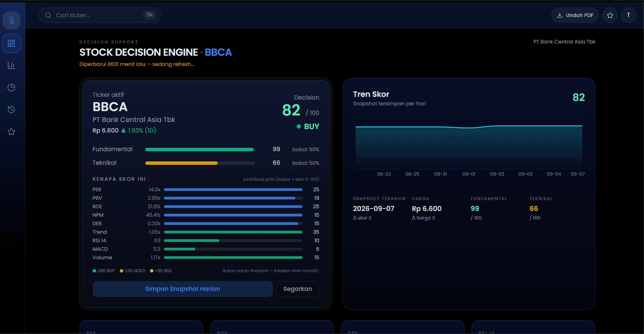Click the ≥80 BUY legend item
This screenshot has height=334, width=644.
(104, 271)
